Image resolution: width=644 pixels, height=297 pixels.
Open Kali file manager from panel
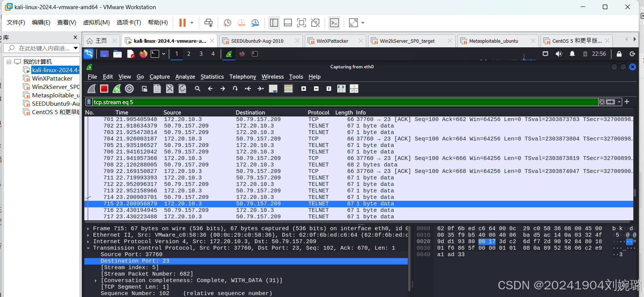click(118, 54)
